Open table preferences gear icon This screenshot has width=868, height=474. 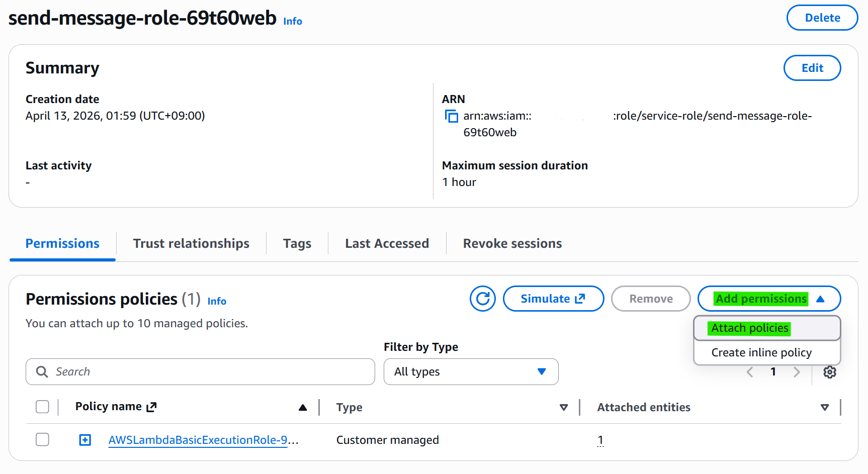(x=830, y=372)
